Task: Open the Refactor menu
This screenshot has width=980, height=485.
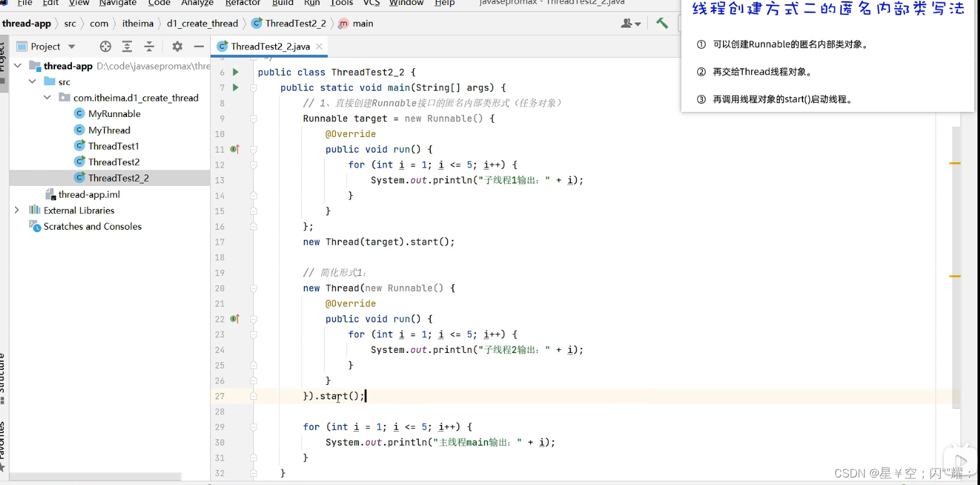Action: pos(243,3)
